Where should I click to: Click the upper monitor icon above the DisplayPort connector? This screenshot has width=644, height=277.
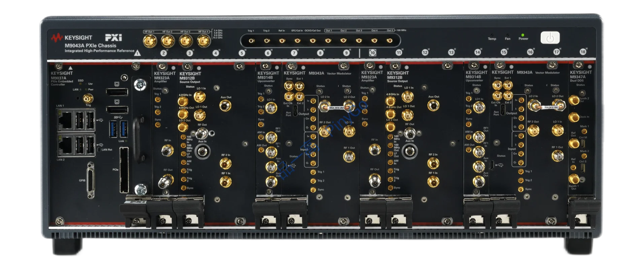[x=117, y=84]
